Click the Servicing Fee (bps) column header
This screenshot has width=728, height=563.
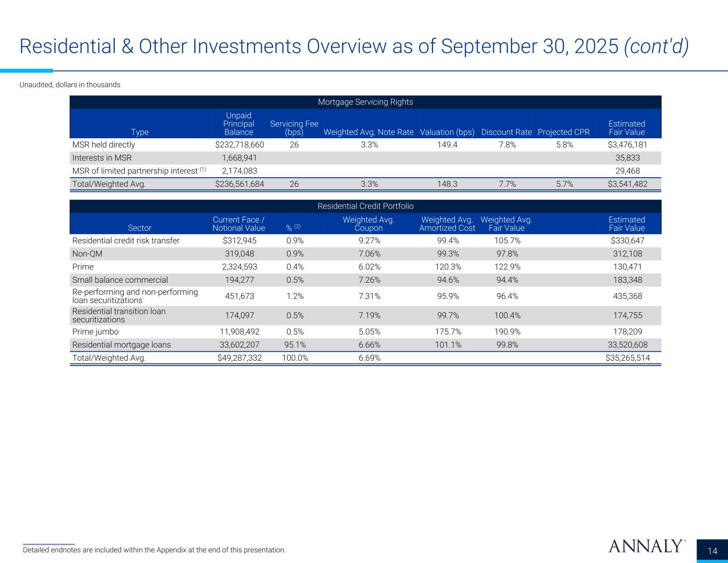(x=294, y=128)
